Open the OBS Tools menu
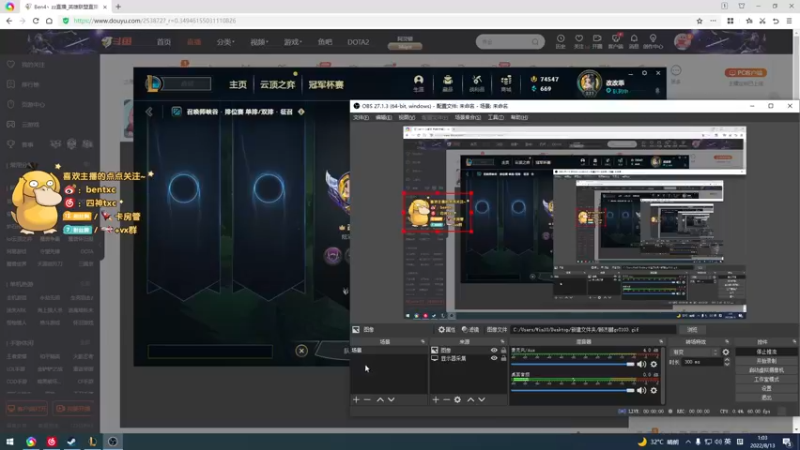 495,117
